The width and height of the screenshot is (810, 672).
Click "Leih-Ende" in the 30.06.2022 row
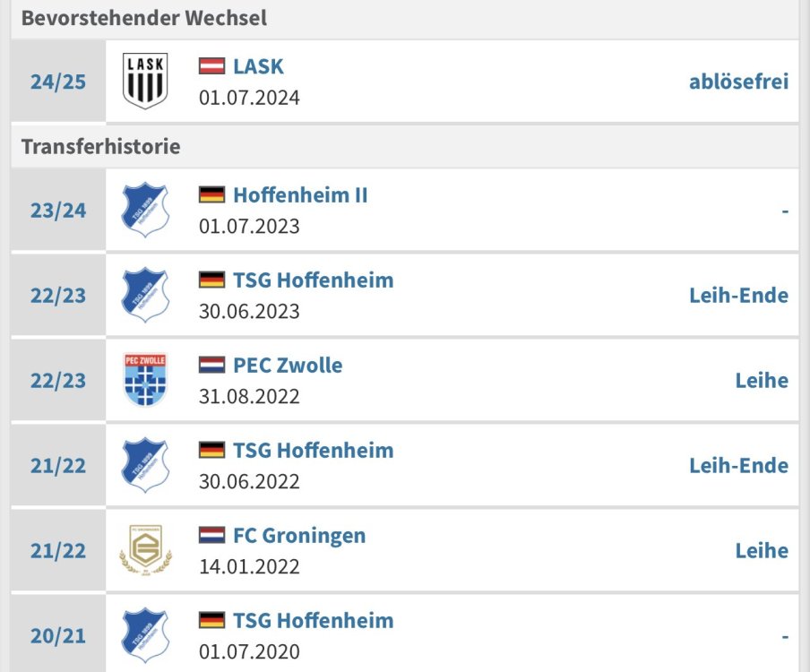coord(738,466)
